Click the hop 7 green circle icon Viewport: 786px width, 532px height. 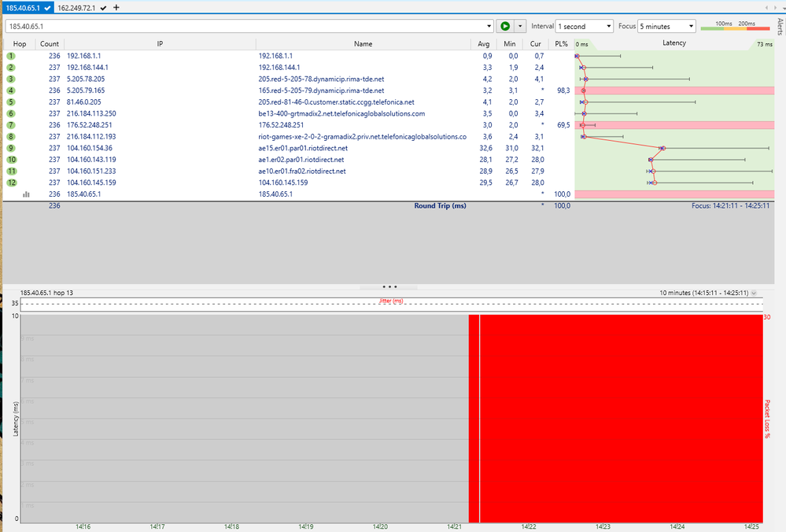click(11, 125)
